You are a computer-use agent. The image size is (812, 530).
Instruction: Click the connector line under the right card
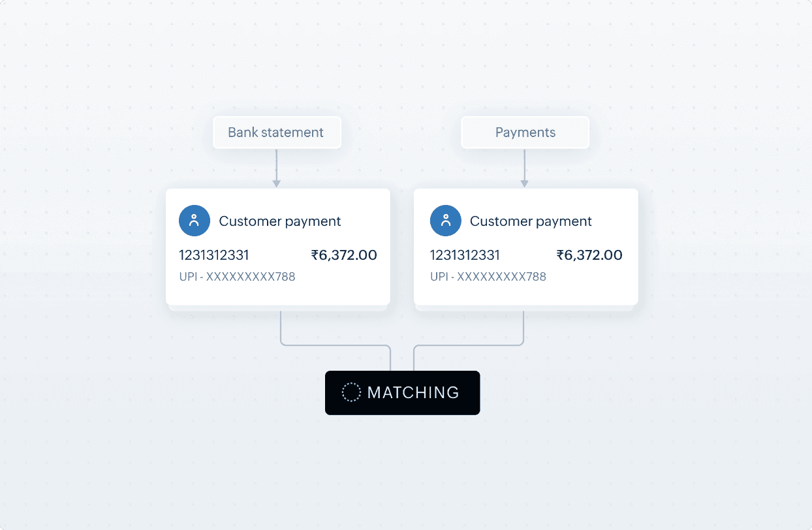[x=523, y=330]
